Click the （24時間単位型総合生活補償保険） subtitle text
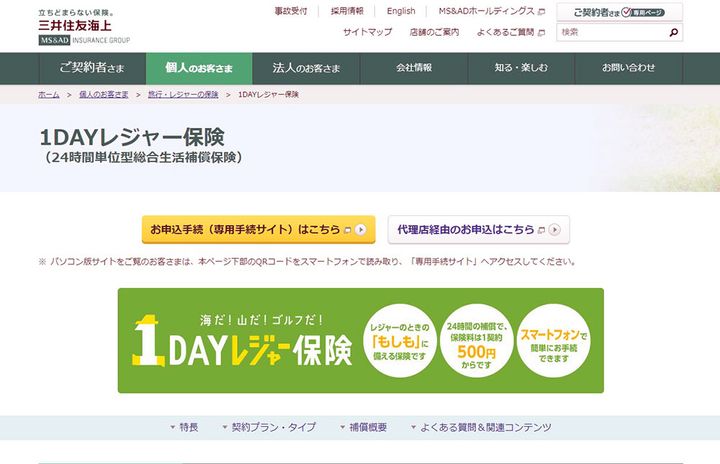The height and width of the screenshot is (464, 720). (141, 158)
